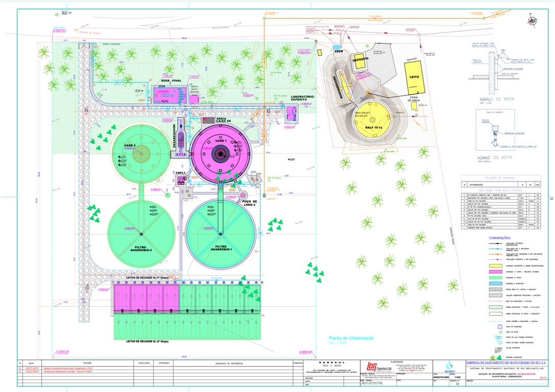The image size is (555, 392).
Task: Click the 'CDFL1' label
Action: coord(181,173)
